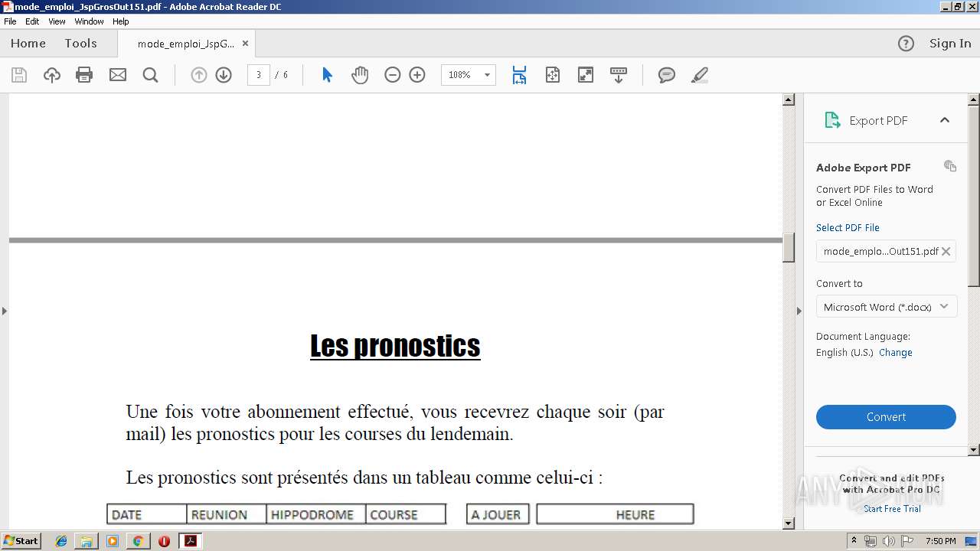Click the Fit one full page icon
980x551 pixels.
[553, 75]
